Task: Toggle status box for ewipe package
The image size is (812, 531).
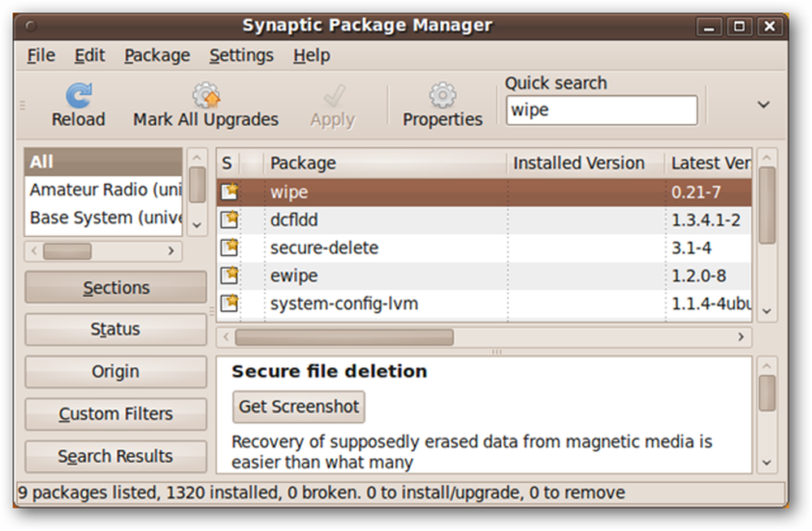Action: point(230,275)
